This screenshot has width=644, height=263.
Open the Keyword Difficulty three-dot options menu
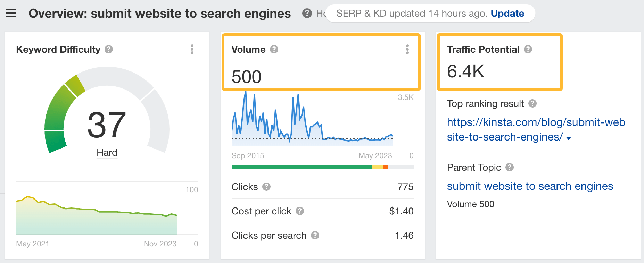[x=191, y=49]
